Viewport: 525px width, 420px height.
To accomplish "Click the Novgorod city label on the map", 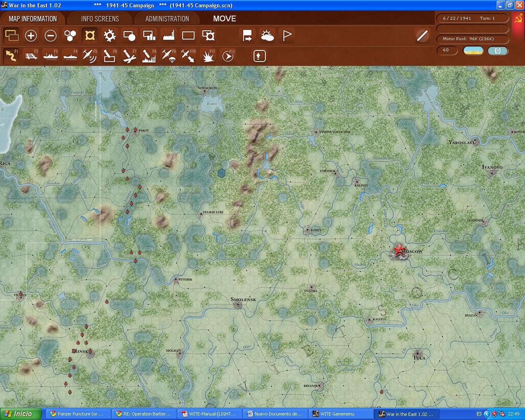I will (207, 88).
